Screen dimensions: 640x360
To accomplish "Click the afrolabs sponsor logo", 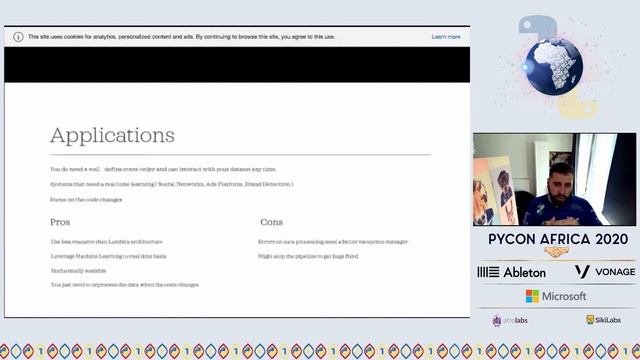I will 510,320.
